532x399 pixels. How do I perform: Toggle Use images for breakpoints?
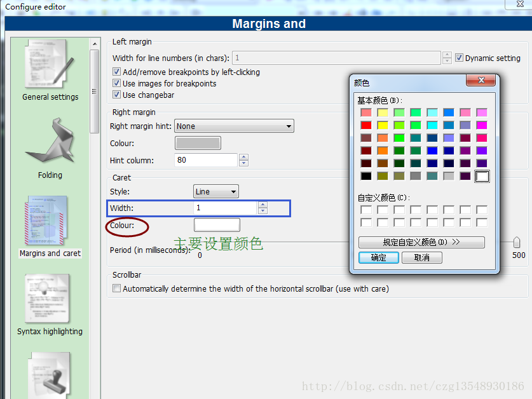tap(116, 83)
